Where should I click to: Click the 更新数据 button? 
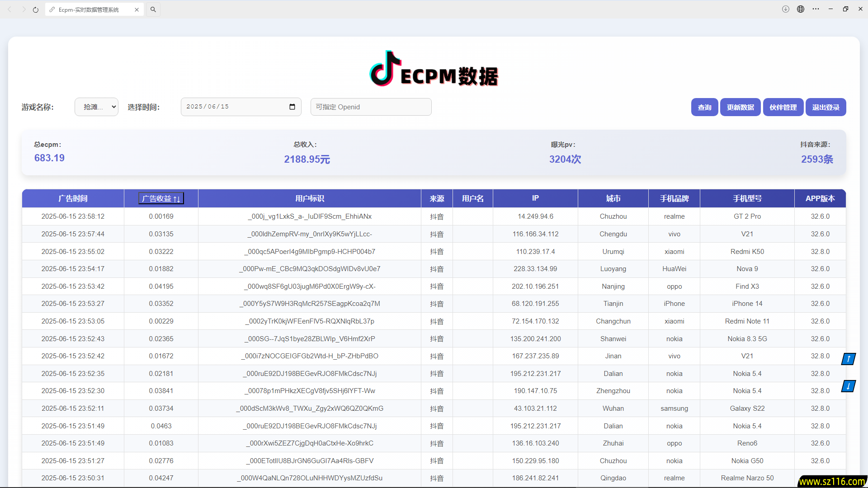click(740, 107)
